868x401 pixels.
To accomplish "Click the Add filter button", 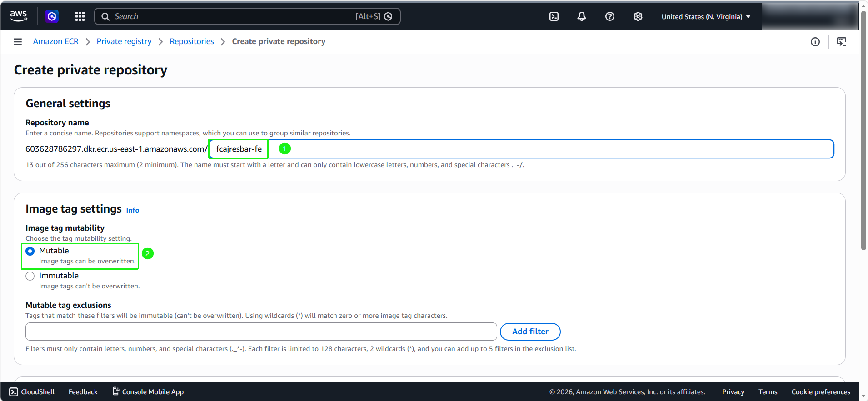I will pos(530,332).
